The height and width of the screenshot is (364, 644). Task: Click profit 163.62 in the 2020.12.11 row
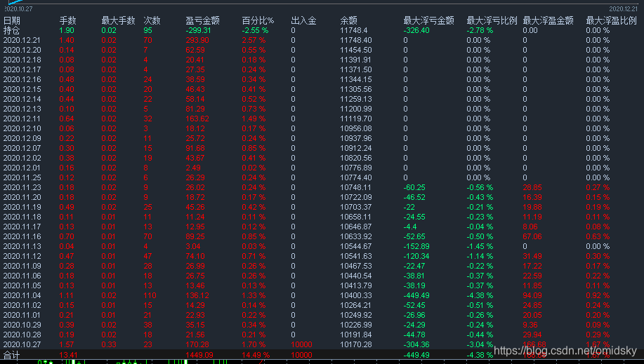(197, 119)
